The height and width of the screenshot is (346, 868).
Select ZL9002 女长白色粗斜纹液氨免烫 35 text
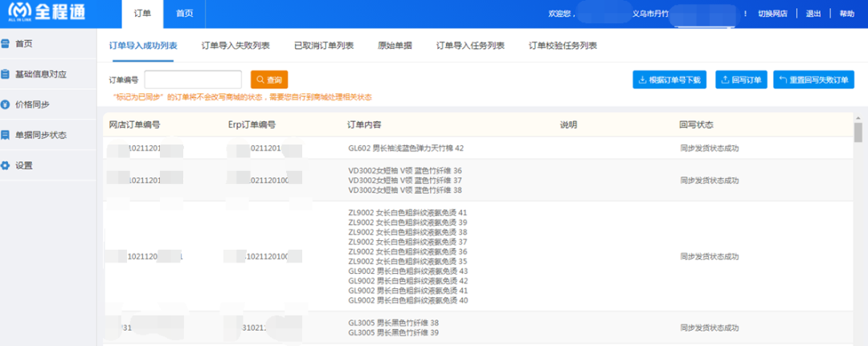coord(407,261)
